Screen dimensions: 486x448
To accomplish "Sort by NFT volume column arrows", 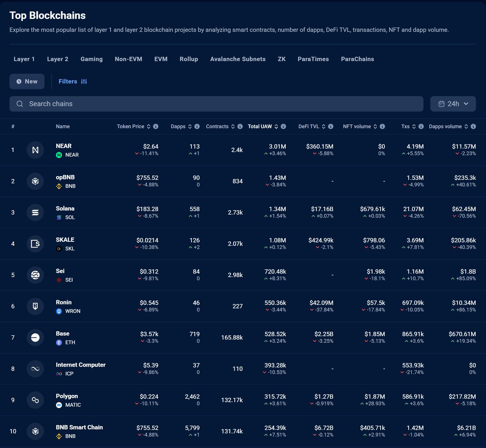I will pos(375,126).
